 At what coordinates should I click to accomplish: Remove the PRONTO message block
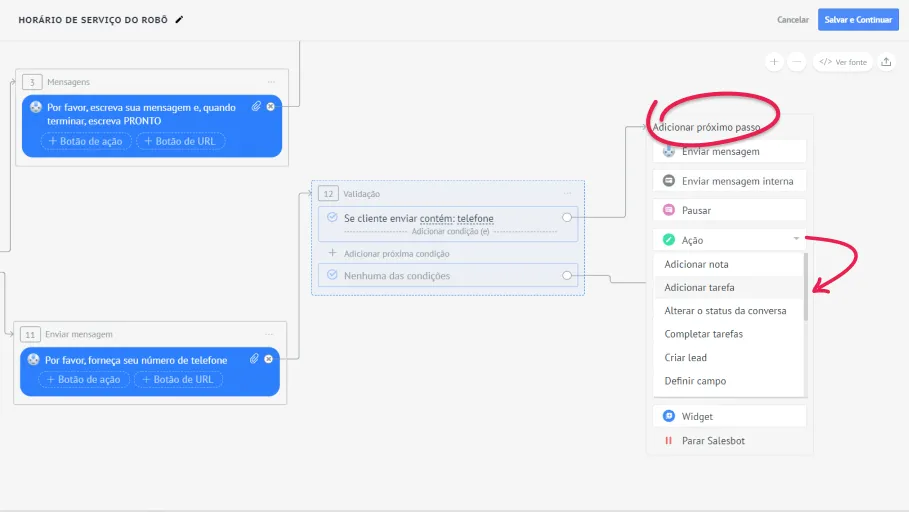(271, 107)
